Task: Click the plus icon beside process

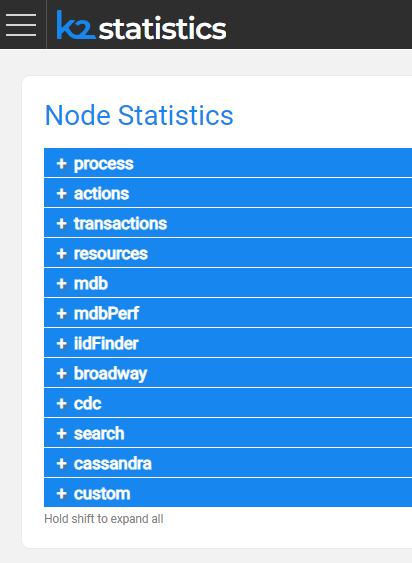Action: pos(62,164)
